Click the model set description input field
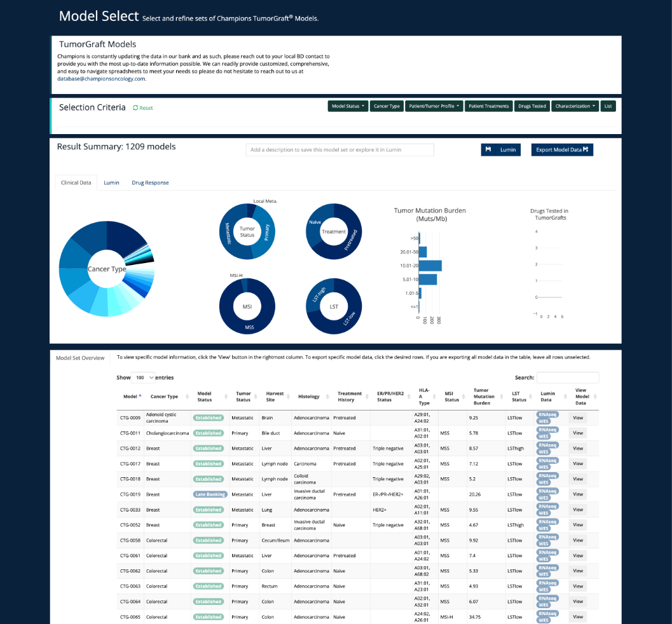This screenshot has width=672, height=624. 340,150
